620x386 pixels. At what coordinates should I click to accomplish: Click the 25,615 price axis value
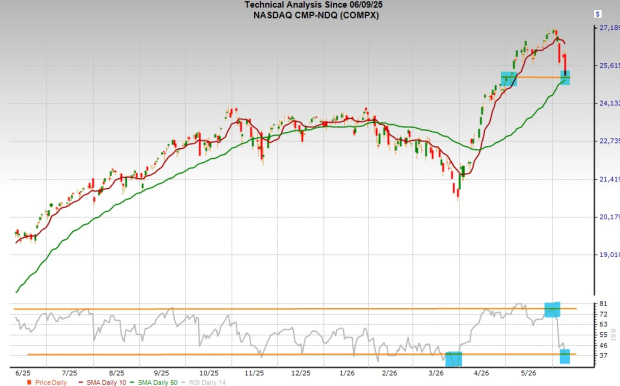point(609,65)
